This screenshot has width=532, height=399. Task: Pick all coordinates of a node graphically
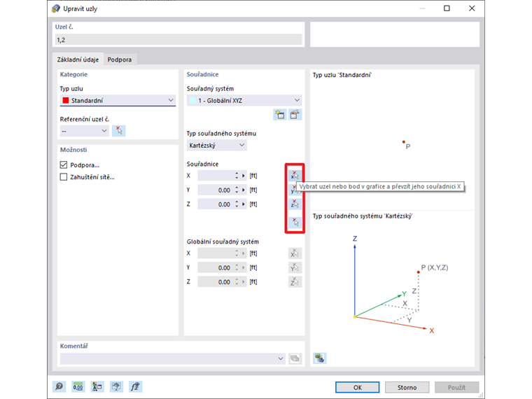pyautogui.click(x=295, y=222)
